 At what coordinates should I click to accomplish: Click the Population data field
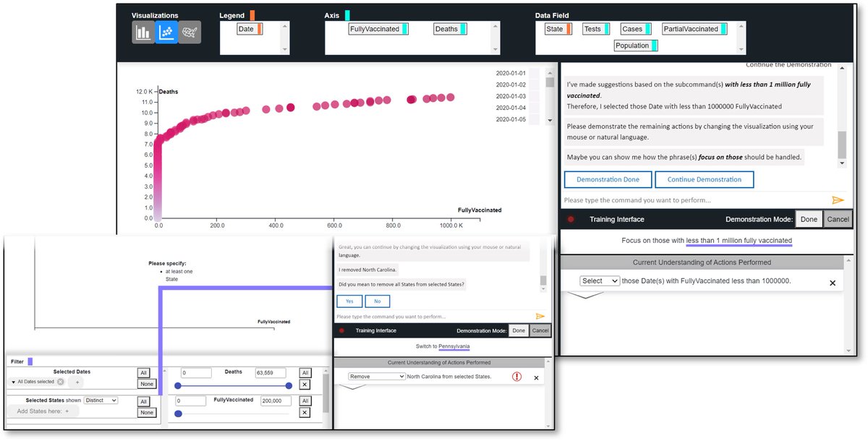(636, 46)
